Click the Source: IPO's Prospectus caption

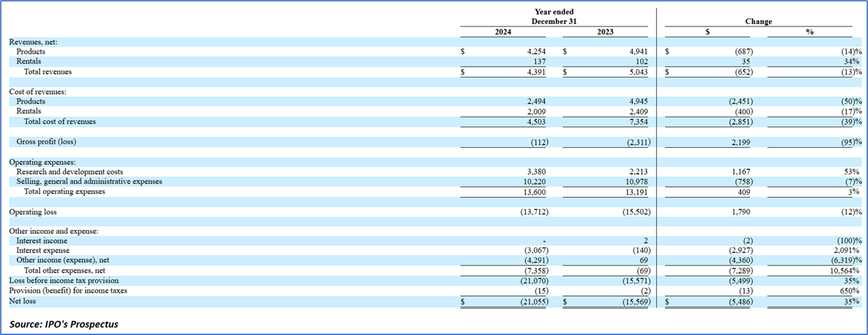pyautogui.click(x=63, y=324)
